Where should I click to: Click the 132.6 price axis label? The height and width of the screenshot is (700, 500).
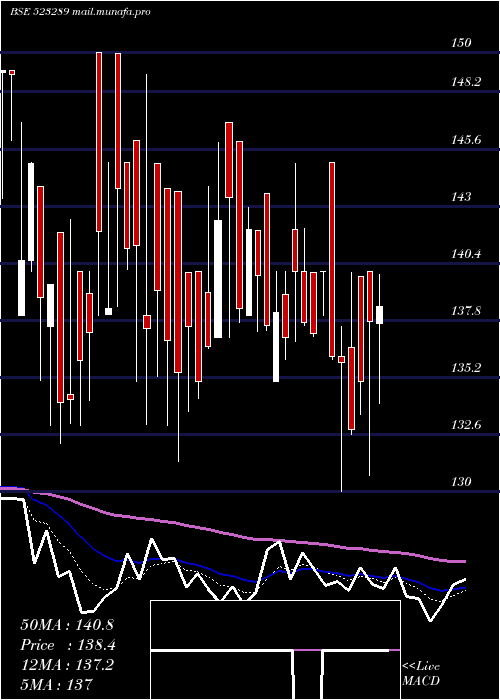tap(466, 425)
